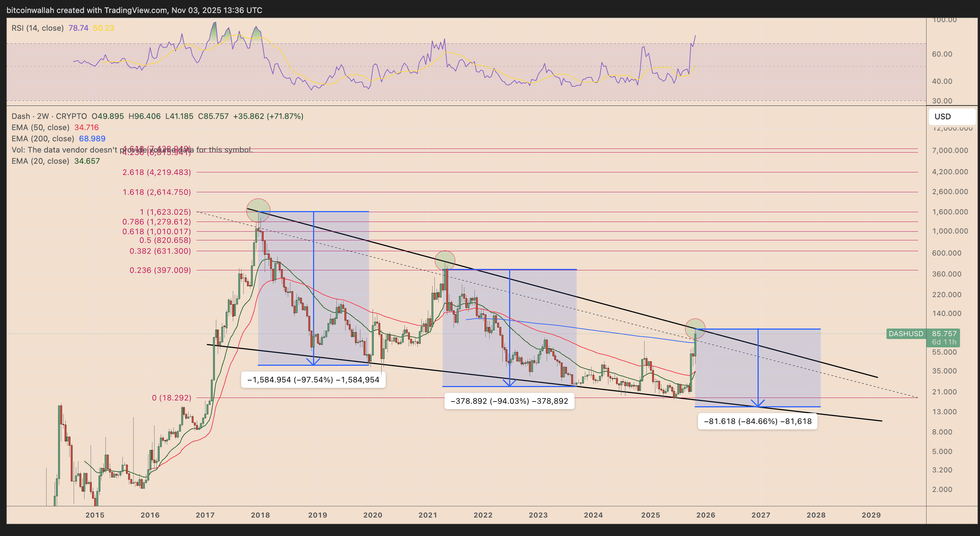Image resolution: width=980 pixels, height=536 pixels.
Task: Click the Dash 2W CRYPTO symbol title
Action: click(x=49, y=116)
